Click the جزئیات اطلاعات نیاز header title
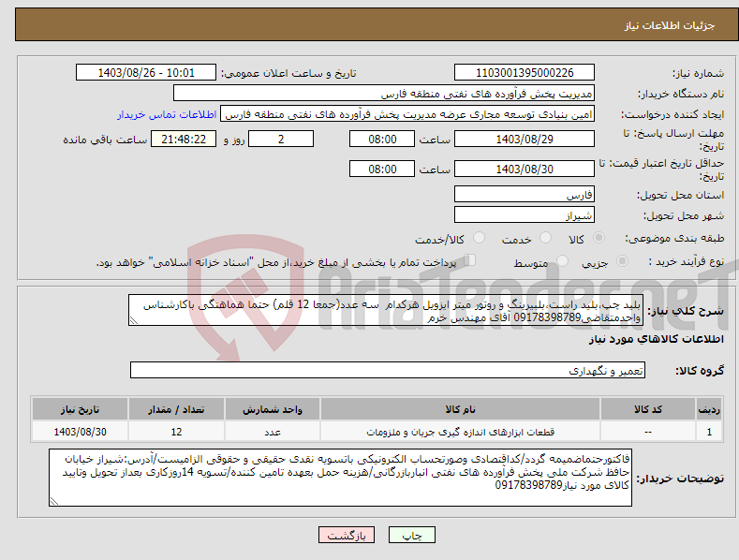The image size is (739, 560). point(670,25)
